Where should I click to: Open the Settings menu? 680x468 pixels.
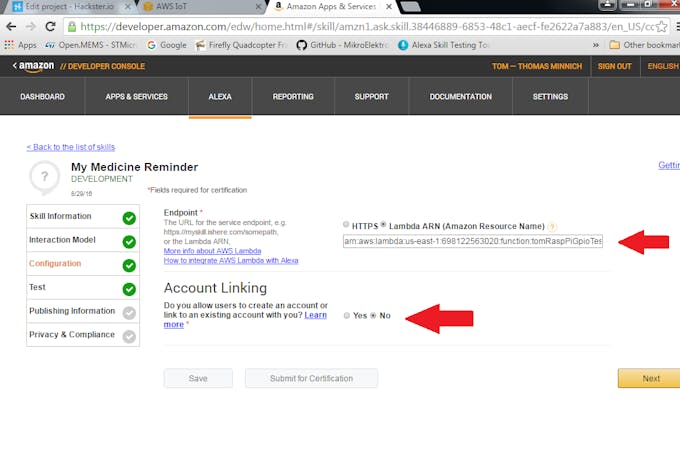pos(550,97)
